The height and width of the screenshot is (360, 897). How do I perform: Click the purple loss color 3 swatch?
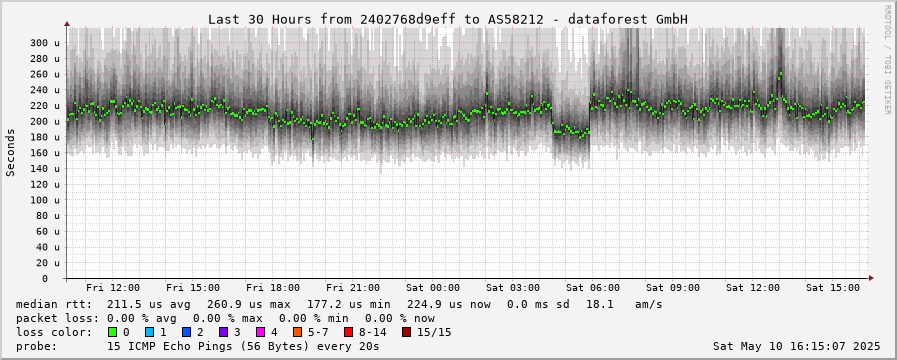coord(223,332)
